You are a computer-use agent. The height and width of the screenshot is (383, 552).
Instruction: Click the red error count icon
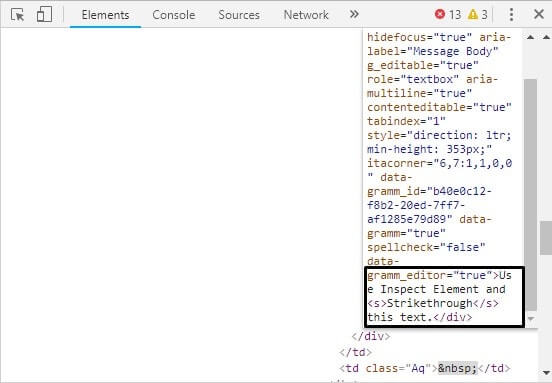pos(440,14)
